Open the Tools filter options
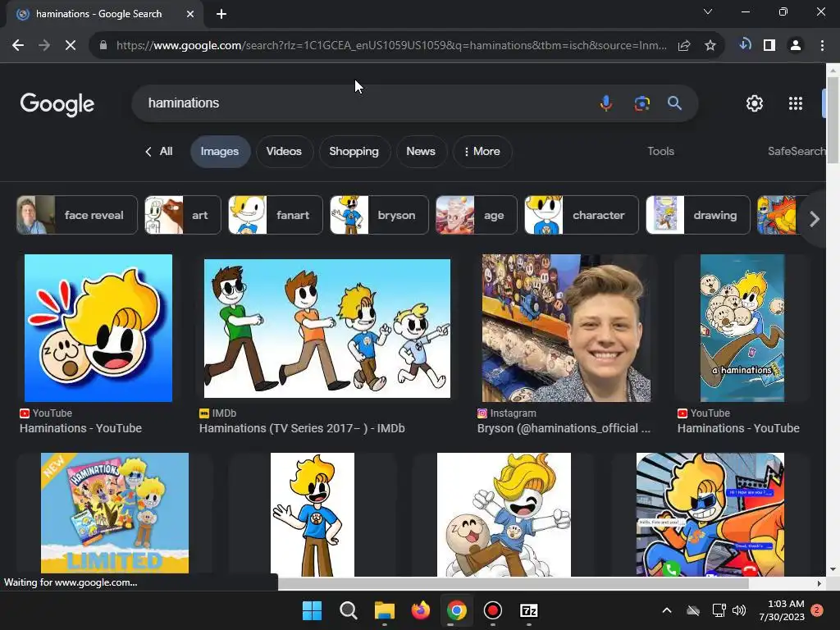This screenshot has height=630, width=840. [660, 152]
